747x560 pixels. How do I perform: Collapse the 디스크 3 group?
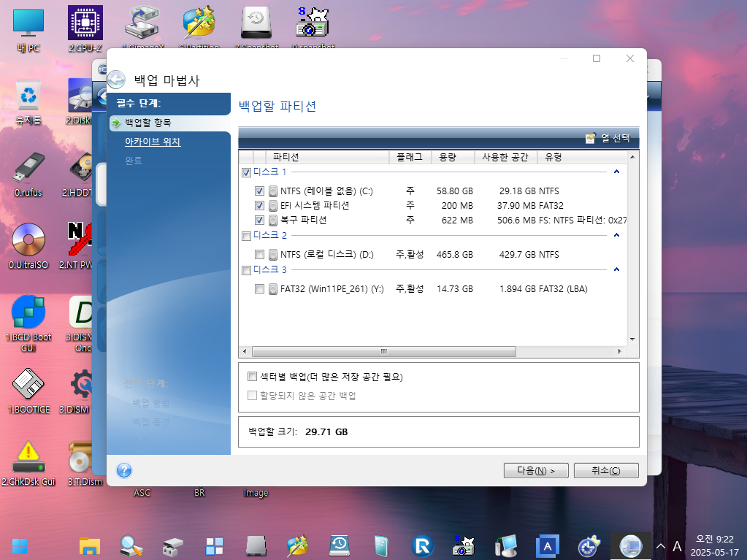[616, 270]
